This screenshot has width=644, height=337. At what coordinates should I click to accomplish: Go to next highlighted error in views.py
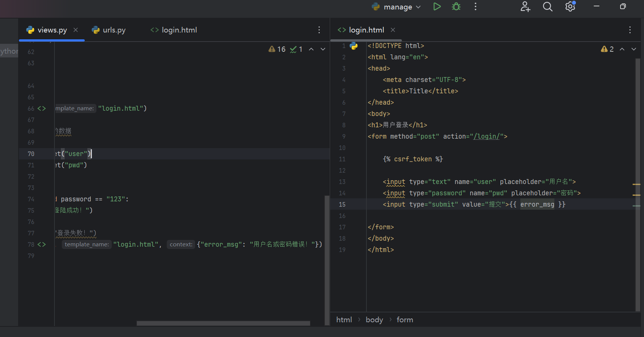323,49
